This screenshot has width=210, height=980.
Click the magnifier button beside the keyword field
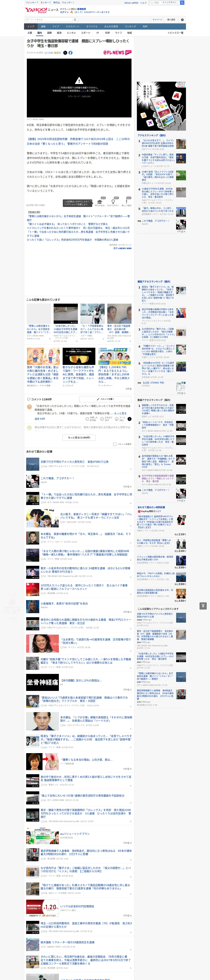(x=75, y=20)
